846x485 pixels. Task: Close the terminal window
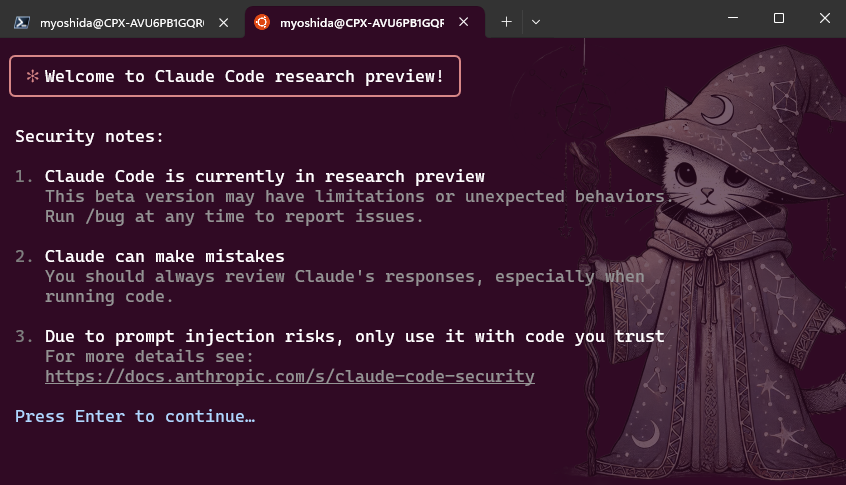[x=824, y=18]
